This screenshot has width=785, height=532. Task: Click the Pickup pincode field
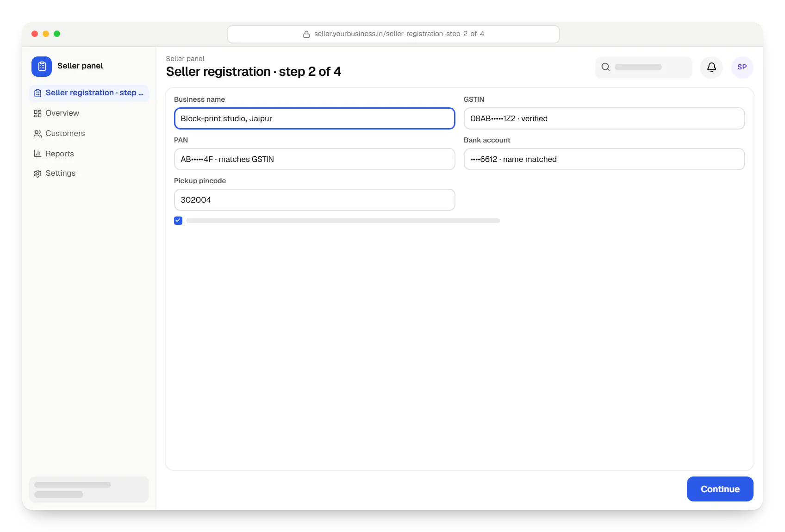315,200
